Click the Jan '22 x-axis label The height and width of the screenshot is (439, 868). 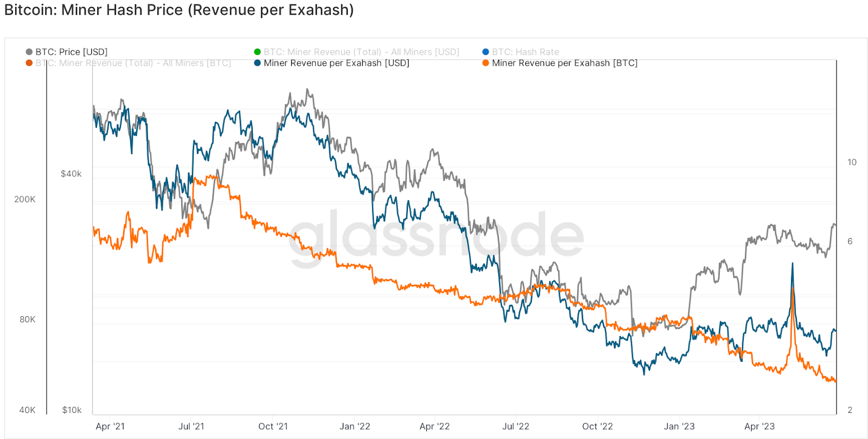[x=355, y=427]
